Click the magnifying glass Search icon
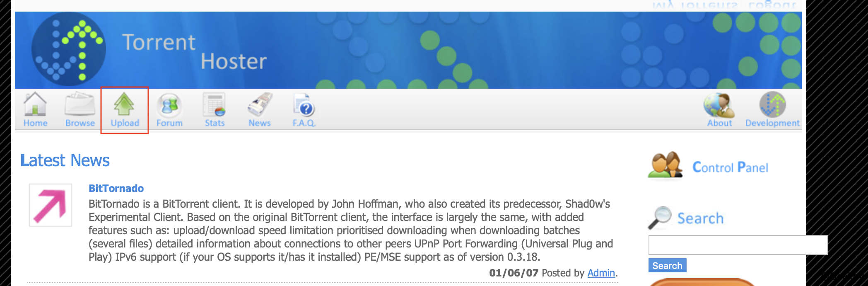 click(660, 217)
